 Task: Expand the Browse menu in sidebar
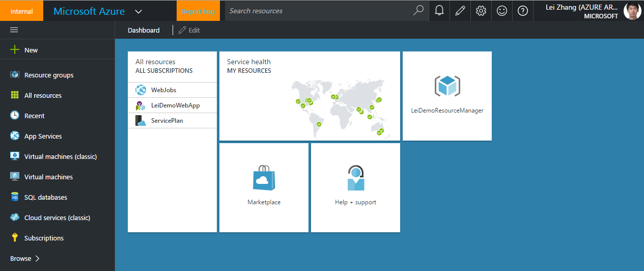tap(25, 258)
